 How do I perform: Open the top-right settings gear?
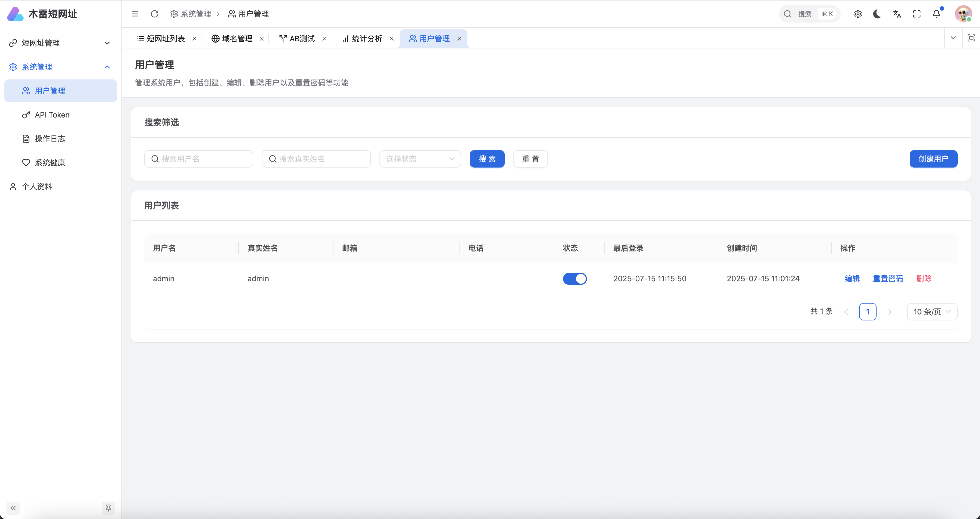(x=857, y=14)
